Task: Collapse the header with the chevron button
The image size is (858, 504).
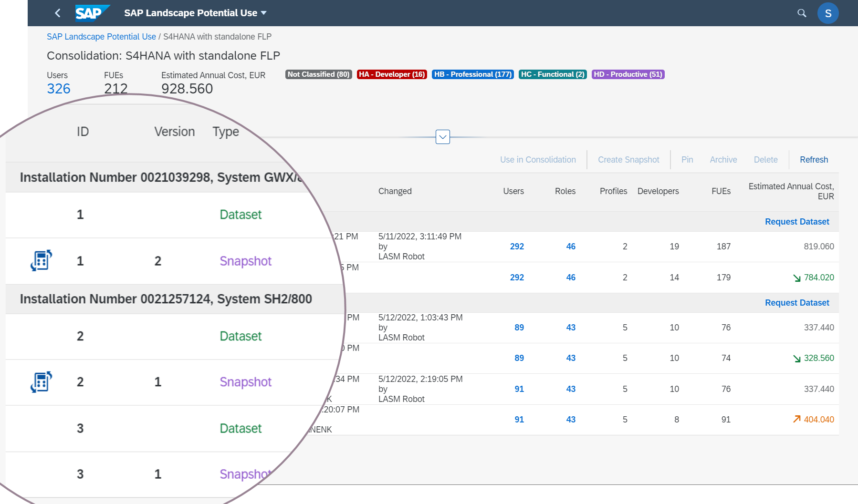Action: (443, 137)
